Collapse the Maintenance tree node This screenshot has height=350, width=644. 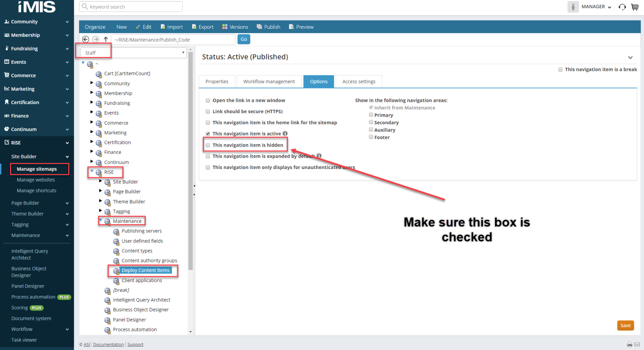(x=101, y=221)
